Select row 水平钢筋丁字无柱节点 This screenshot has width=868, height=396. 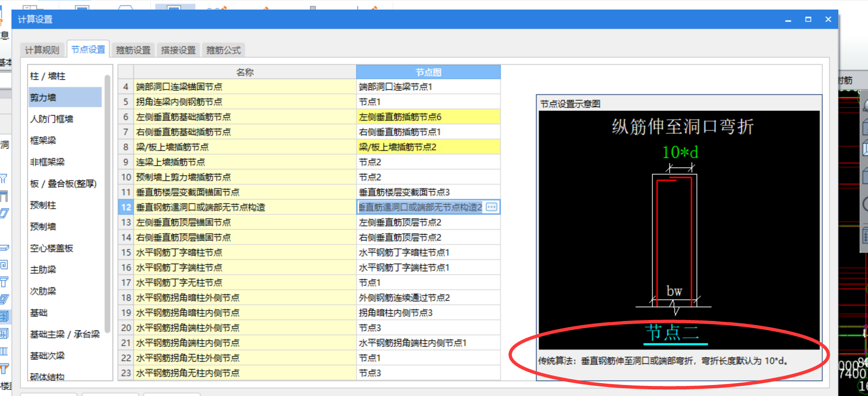(x=245, y=283)
